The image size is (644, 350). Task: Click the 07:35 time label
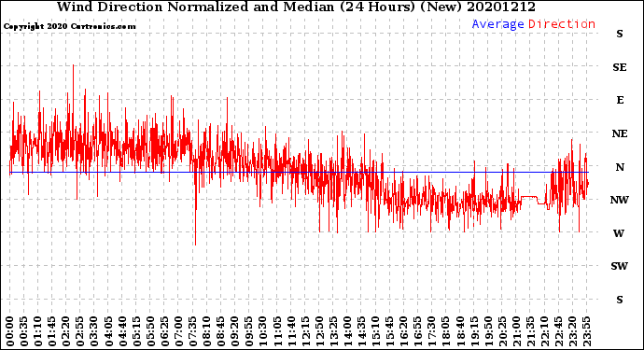click(x=192, y=331)
